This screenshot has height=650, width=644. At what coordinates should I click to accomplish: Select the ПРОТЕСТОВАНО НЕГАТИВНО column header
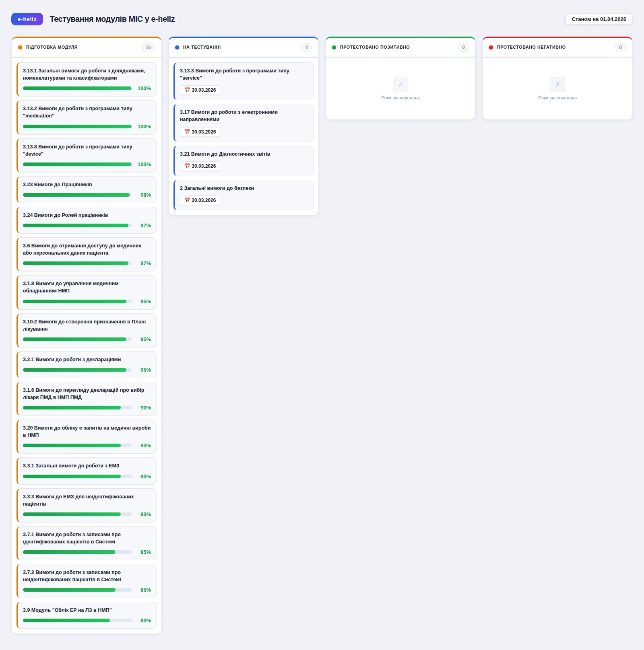coord(531,47)
